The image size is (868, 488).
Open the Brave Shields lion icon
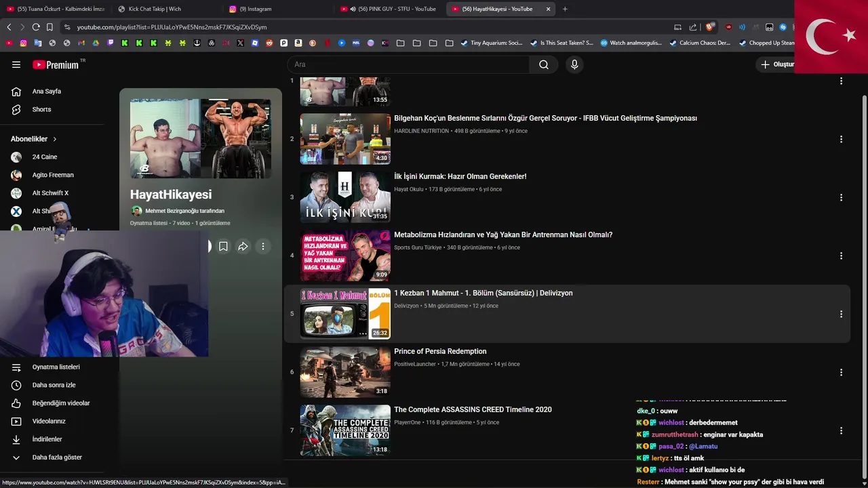[x=710, y=27]
